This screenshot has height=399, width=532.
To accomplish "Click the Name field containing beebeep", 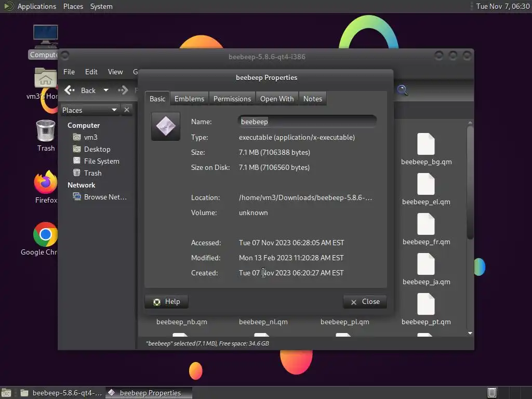I will point(307,122).
